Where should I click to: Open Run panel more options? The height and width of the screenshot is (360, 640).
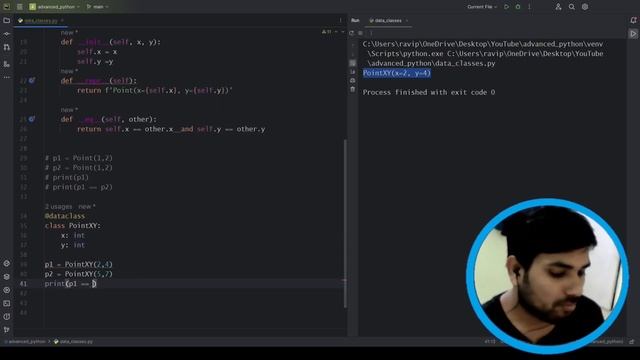pos(371,33)
